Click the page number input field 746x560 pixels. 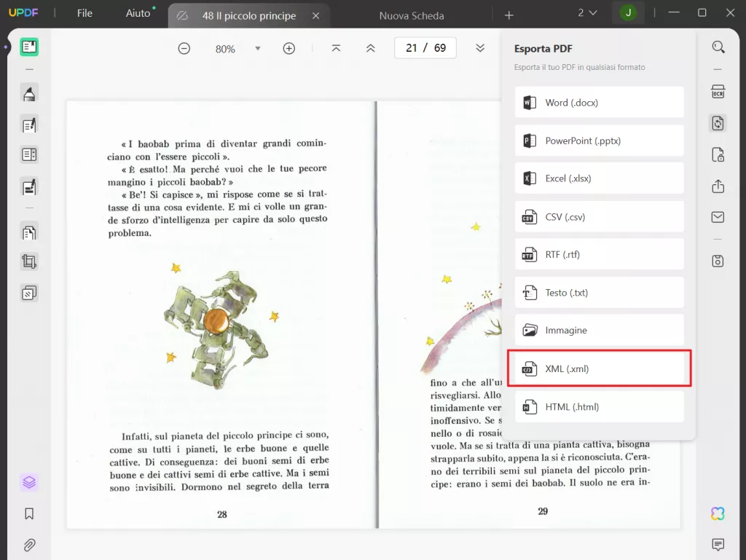tap(425, 47)
